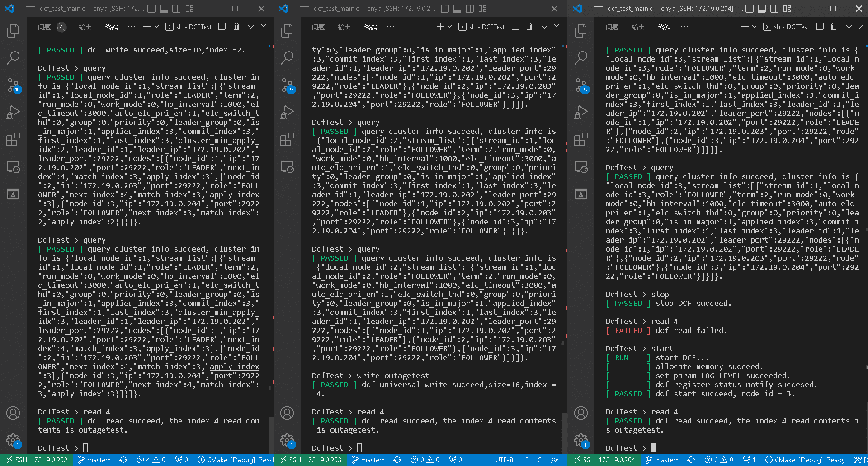Show more panel tabs ellipsis in middle window

coord(391,27)
